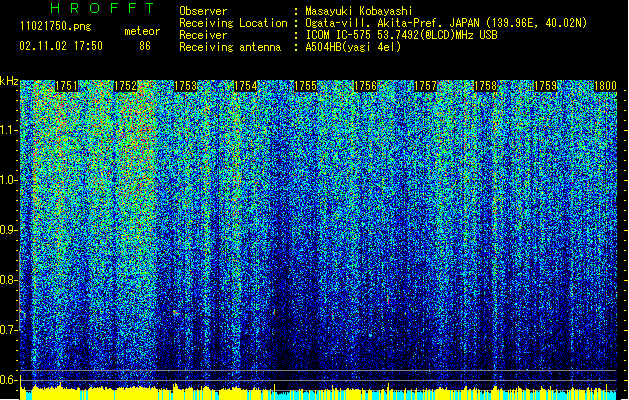
Task: Click the 1800 time marker
Action: (x=605, y=86)
